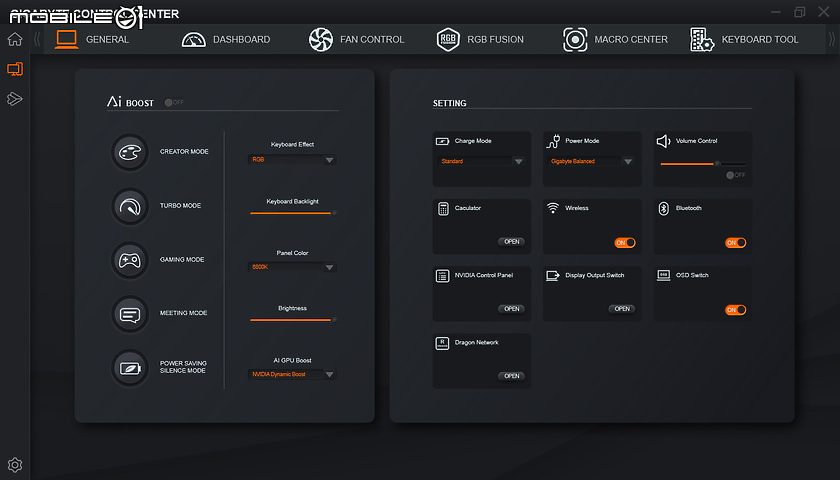Image resolution: width=840 pixels, height=480 pixels.
Task: Toggle the Ai Boost switch
Action: [x=174, y=102]
